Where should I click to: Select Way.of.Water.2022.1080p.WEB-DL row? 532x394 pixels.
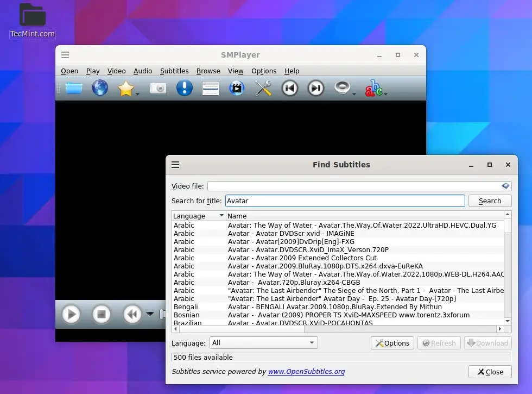(x=338, y=274)
